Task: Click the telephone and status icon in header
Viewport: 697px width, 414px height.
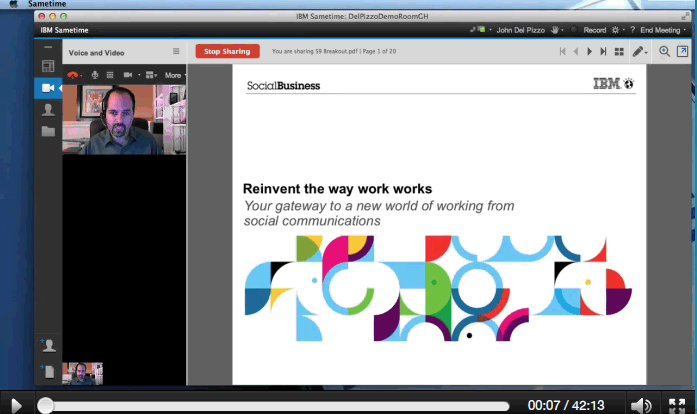Action: point(478,30)
